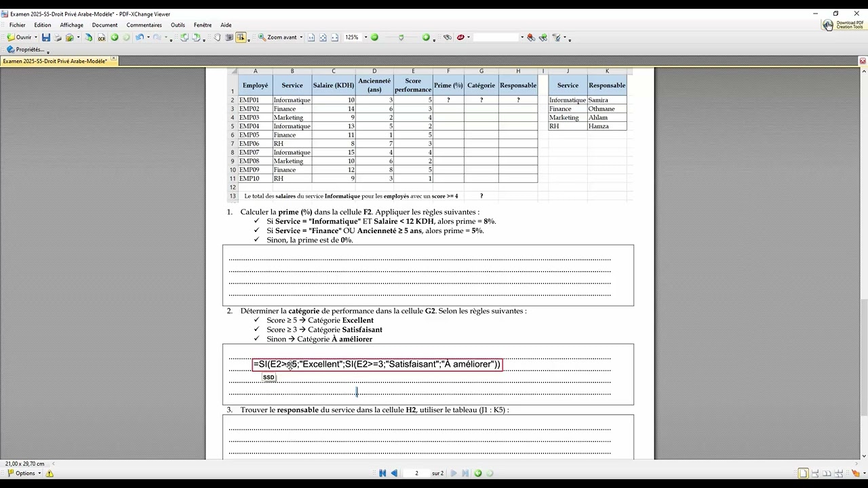
Task: Click the Print icon
Action: pos(58,37)
